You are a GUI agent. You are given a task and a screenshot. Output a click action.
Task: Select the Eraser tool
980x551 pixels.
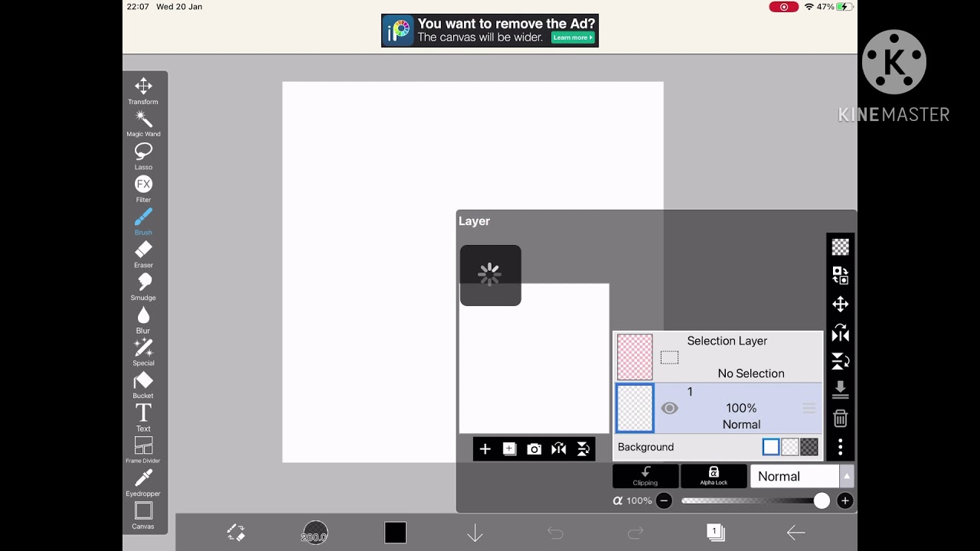[x=143, y=255]
